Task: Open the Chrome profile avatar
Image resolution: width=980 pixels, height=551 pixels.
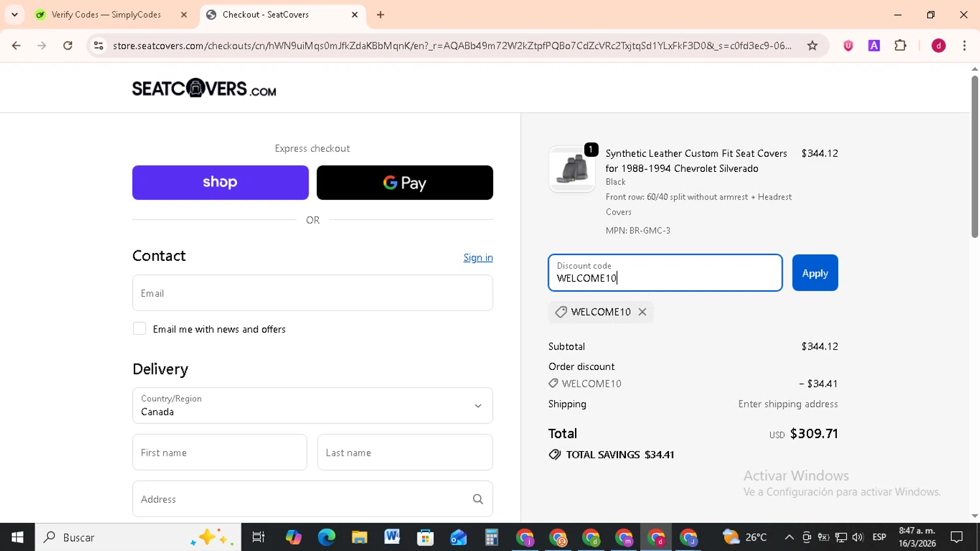Action: (939, 45)
